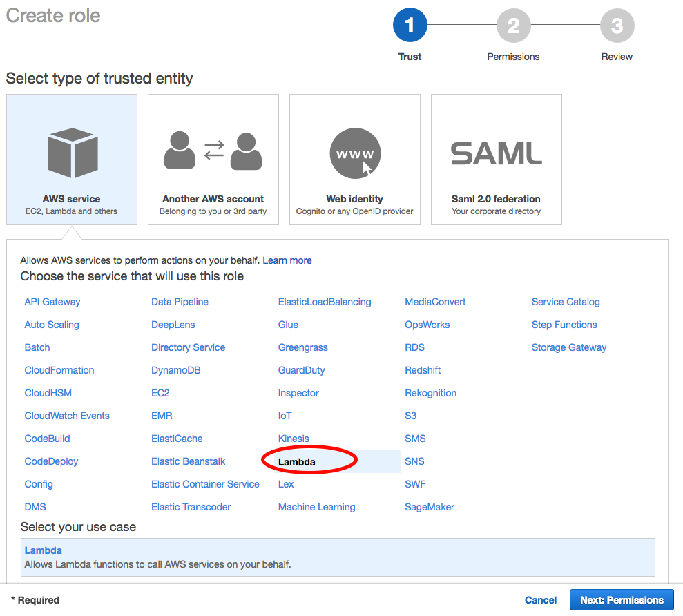The height and width of the screenshot is (616, 683).
Task: Select DynamoDB service
Action: coord(176,370)
